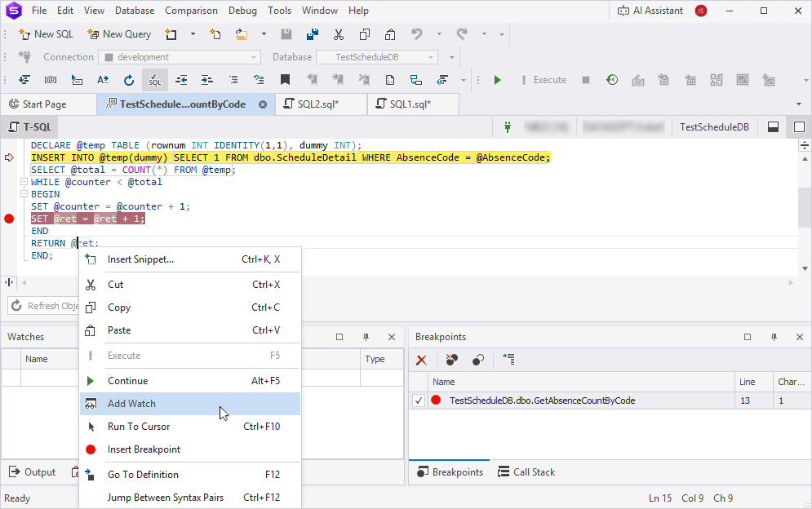Click the Cut scissors icon in toolbar

338,34
